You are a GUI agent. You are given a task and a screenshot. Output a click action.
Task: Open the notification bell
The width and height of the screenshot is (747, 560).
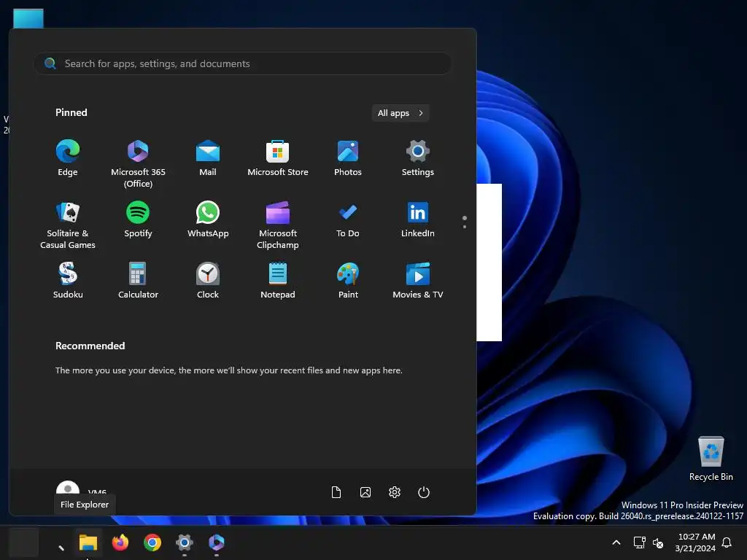[727, 542]
